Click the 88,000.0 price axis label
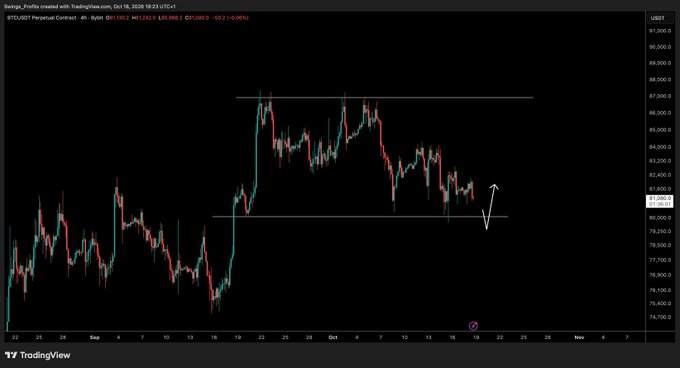 pyautogui.click(x=660, y=80)
